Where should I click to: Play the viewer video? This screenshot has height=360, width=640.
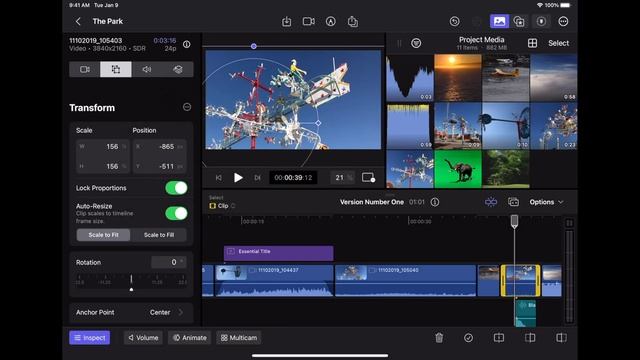[x=238, y=178]
